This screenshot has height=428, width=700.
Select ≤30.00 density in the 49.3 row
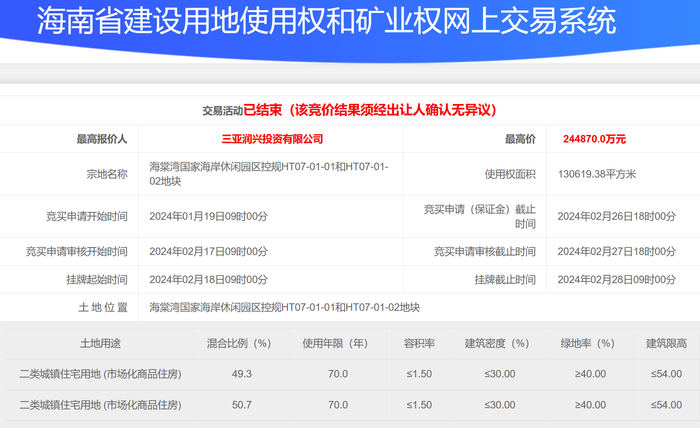click(500, 374)
